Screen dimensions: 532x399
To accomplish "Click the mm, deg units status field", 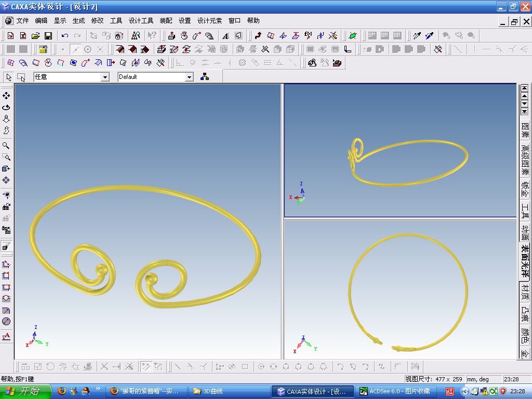I will [x=484, y=379].
